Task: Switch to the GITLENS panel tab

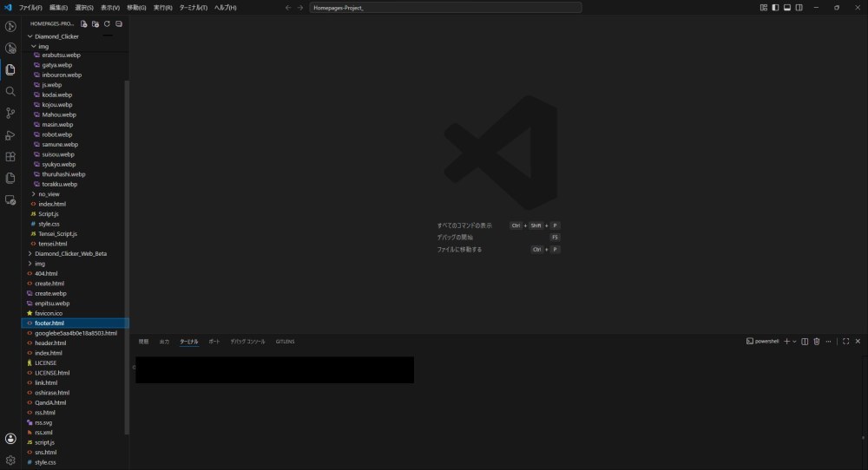Action: 285,342
